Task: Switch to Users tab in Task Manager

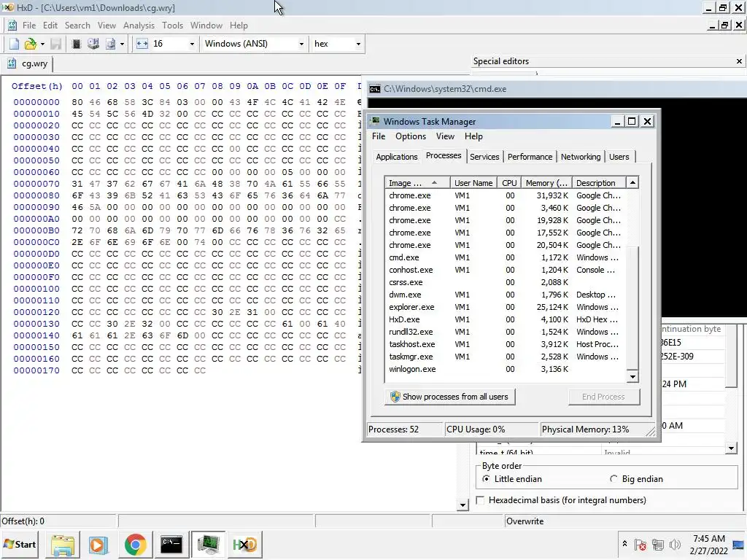Action: (x=619, y=157)
